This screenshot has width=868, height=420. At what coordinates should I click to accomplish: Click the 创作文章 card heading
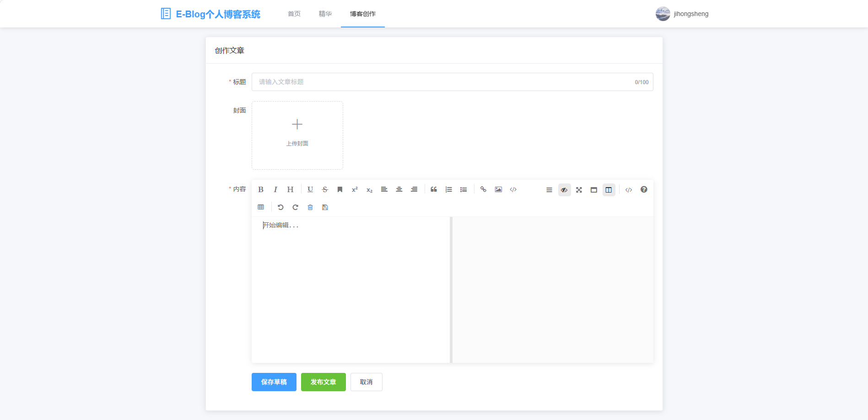tap(230, 50)
